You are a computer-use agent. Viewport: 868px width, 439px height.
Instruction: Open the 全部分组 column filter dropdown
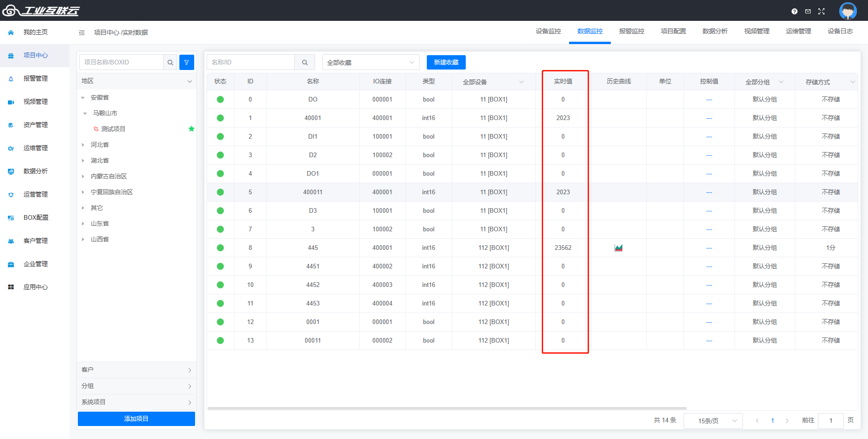click(x=765, y=82)
